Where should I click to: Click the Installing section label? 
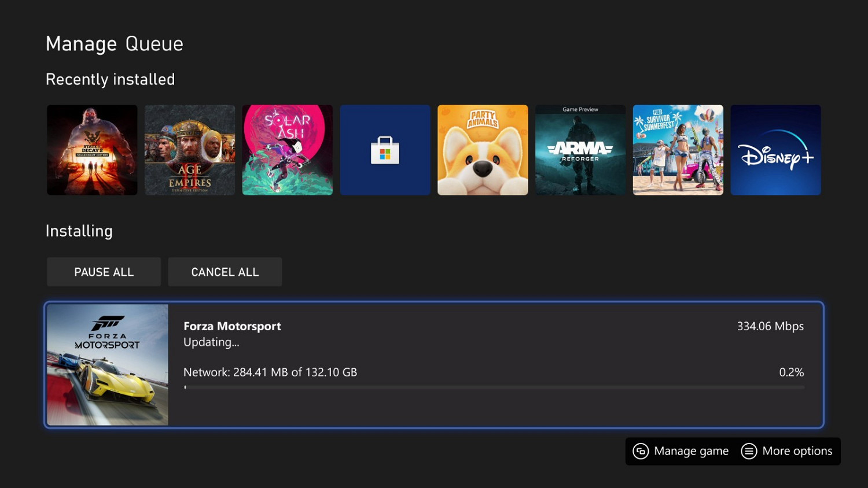pos(79,231)
